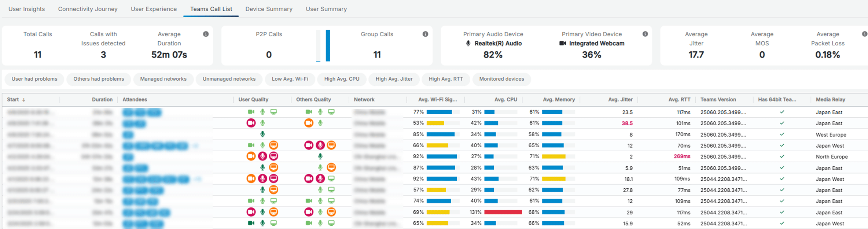Click the info icon next to Group Calls
868x229 pixels.
pos(425,34)
